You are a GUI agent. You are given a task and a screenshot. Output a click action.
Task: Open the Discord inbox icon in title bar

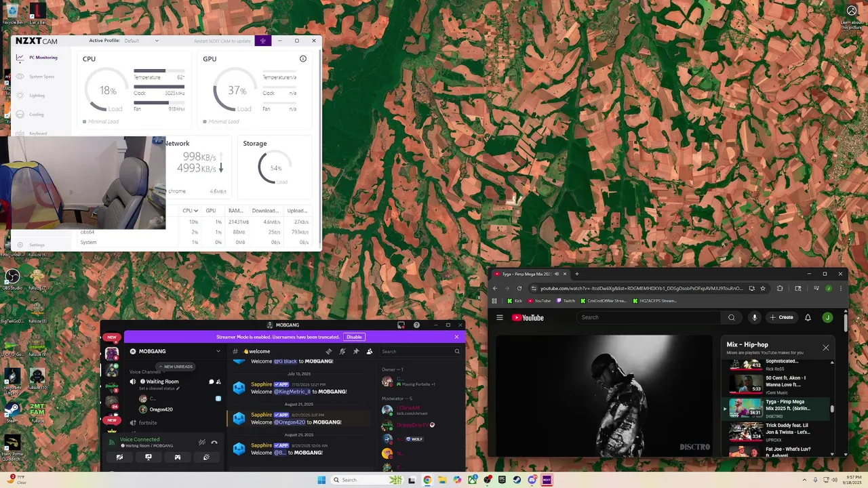[401, 325]
